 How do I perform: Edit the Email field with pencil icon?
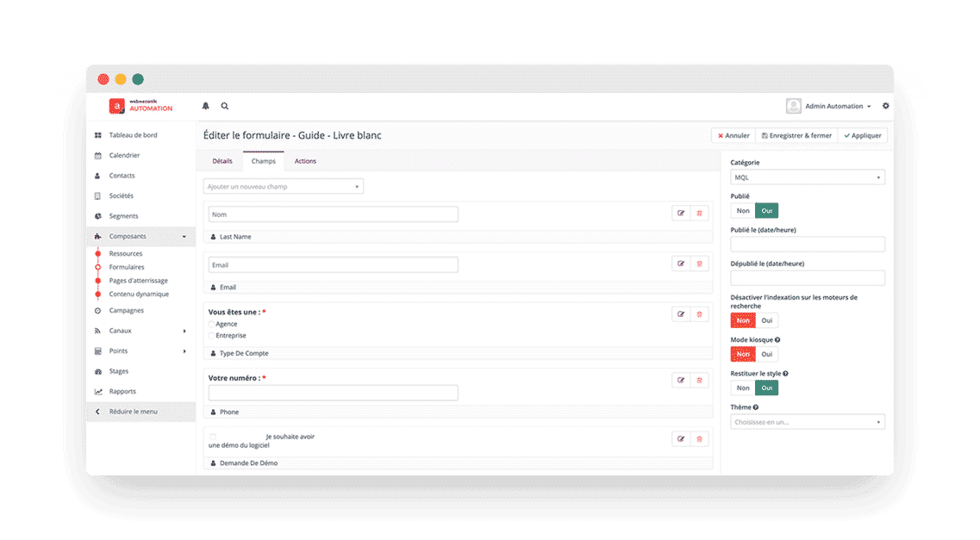[681, 264]
